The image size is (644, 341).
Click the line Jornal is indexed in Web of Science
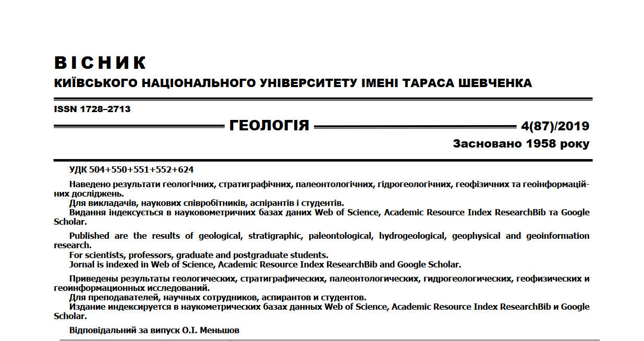[265, 264]
